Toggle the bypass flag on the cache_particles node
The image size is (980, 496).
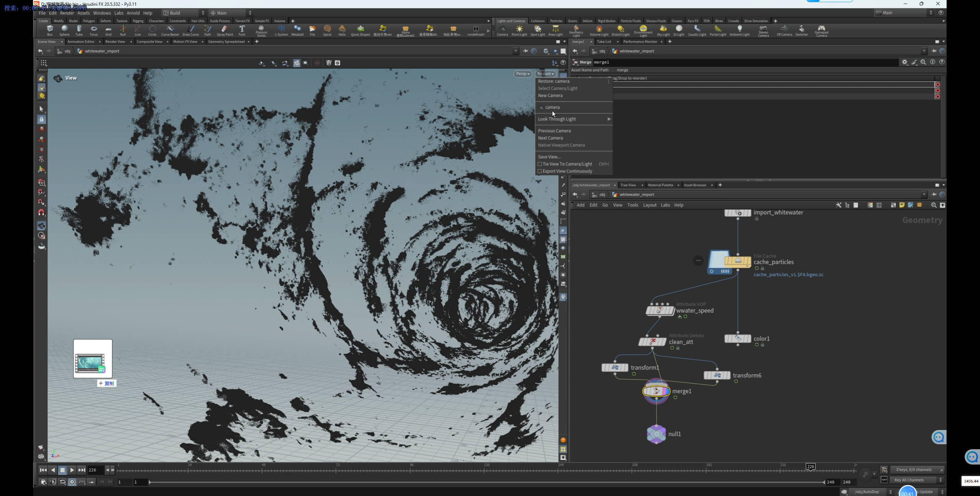click(698, 261)
